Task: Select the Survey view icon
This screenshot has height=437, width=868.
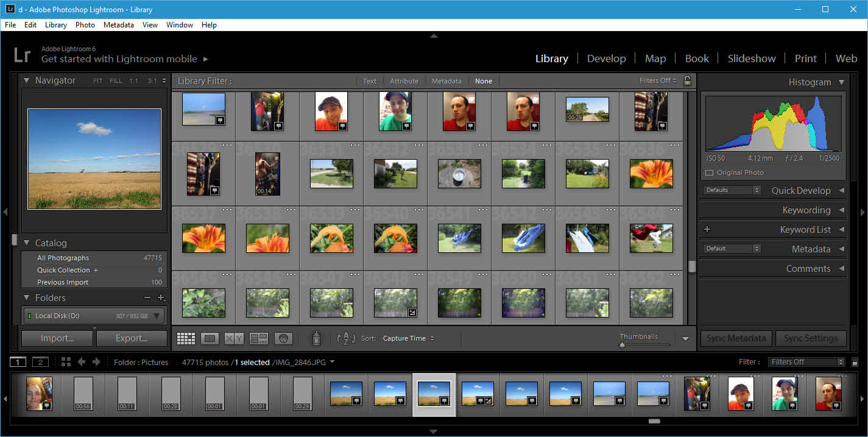Action: 259,338
